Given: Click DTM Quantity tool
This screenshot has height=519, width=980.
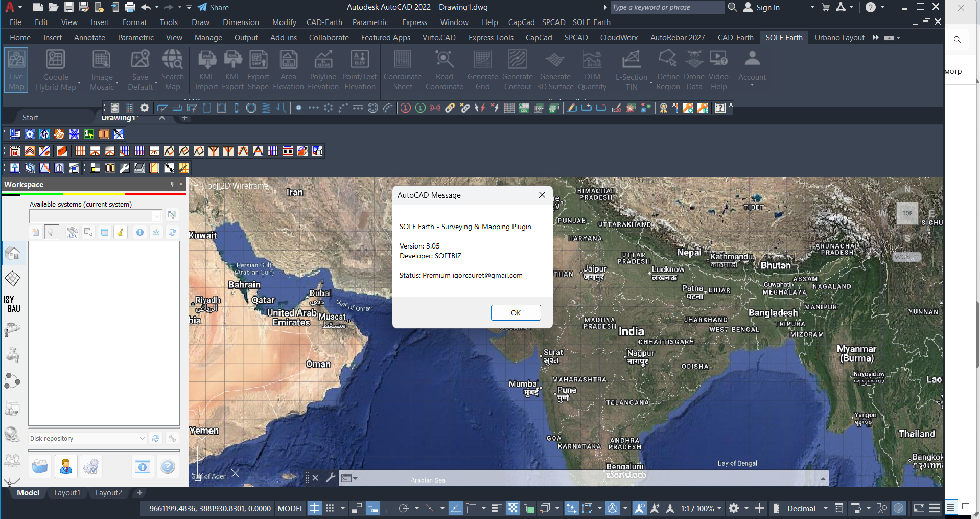Looking at the screenshot, I should coord(592,70).
